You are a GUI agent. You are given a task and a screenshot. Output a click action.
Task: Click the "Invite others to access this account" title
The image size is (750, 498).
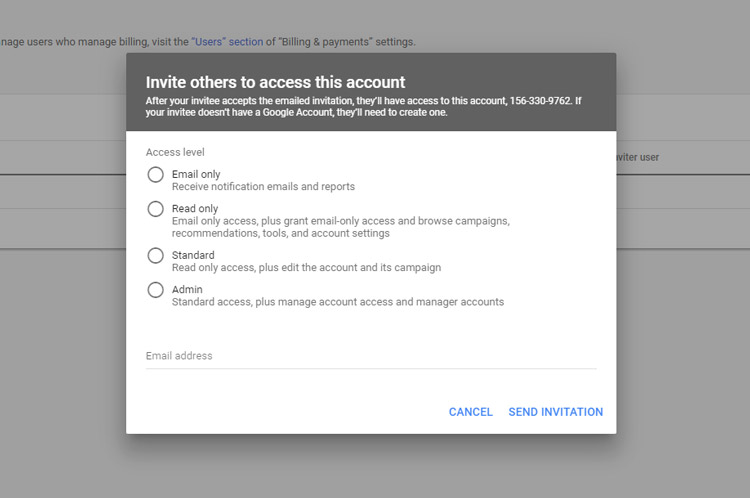pos(275,82)
